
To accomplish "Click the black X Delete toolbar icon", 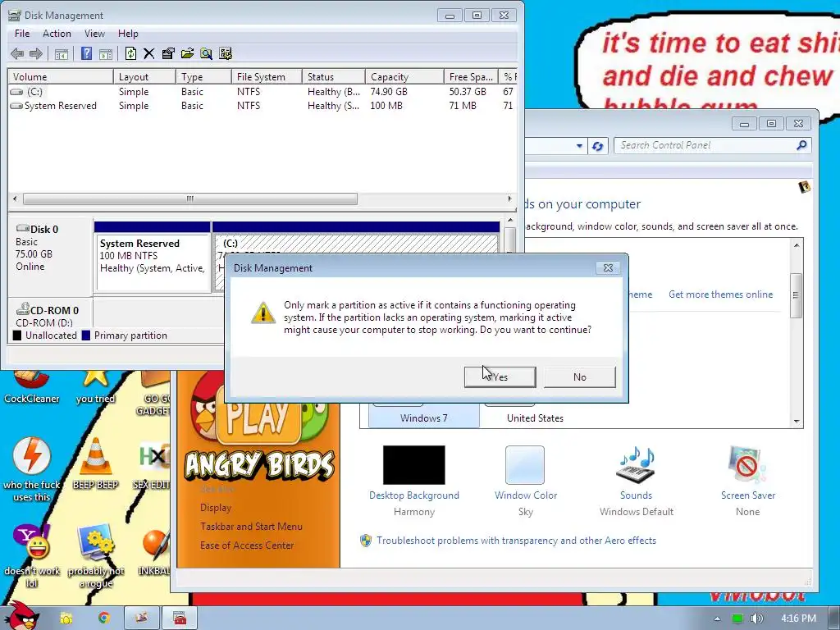I will click(x=149, y=53).
